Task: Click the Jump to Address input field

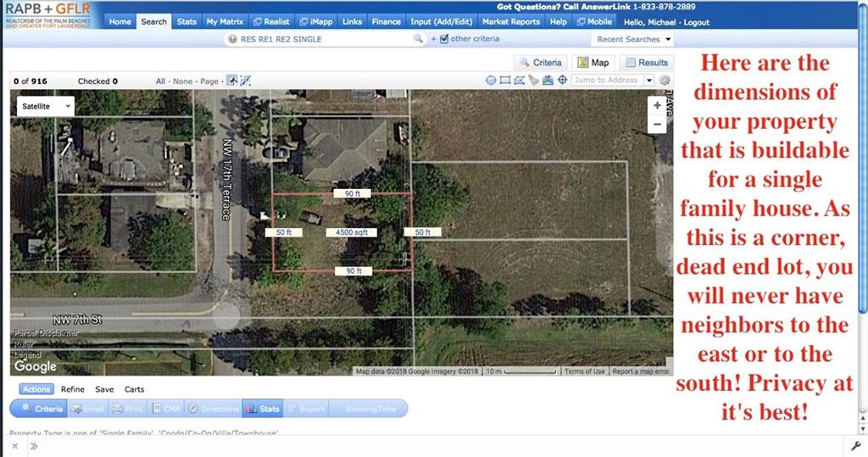Action: [x=605, y=81]
